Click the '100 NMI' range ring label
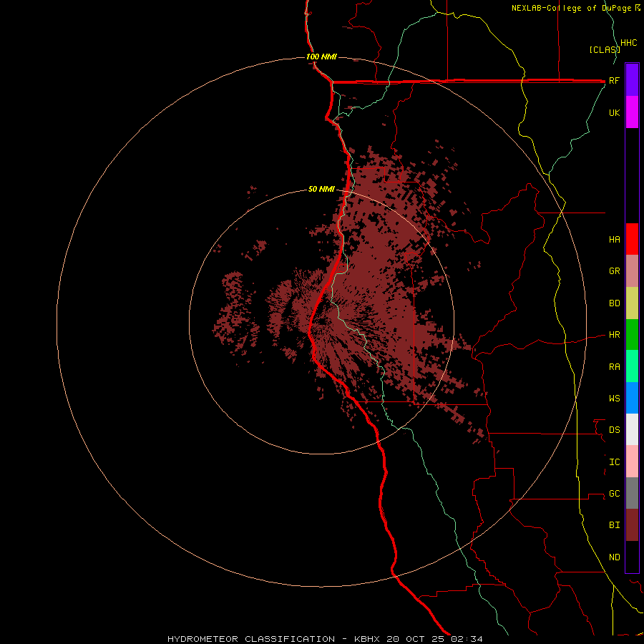The image size is (644, 644). pos(321,57)
